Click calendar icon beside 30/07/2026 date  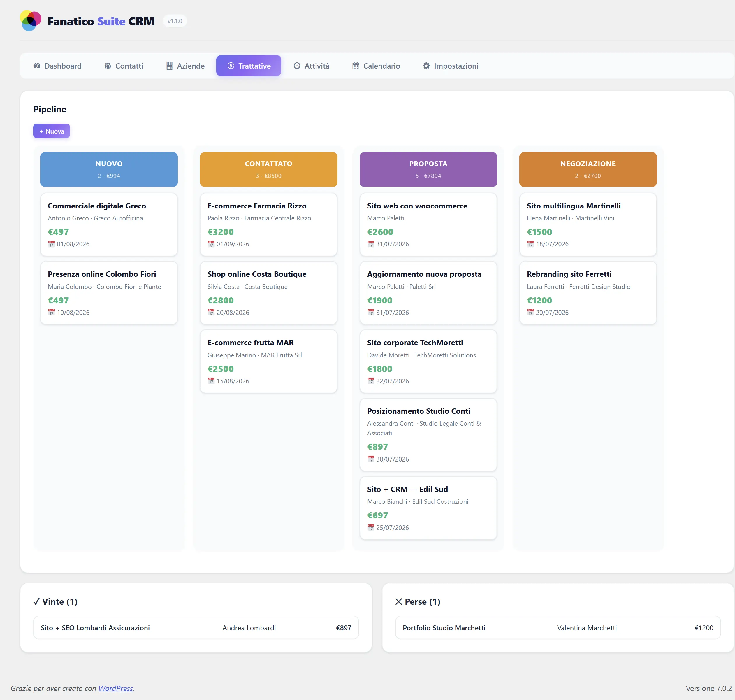click(x=371, y=459)
